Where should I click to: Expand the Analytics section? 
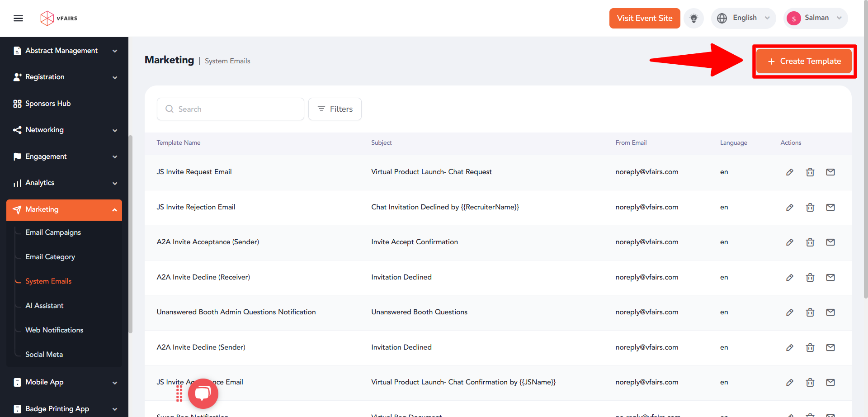tap(64, 183)
